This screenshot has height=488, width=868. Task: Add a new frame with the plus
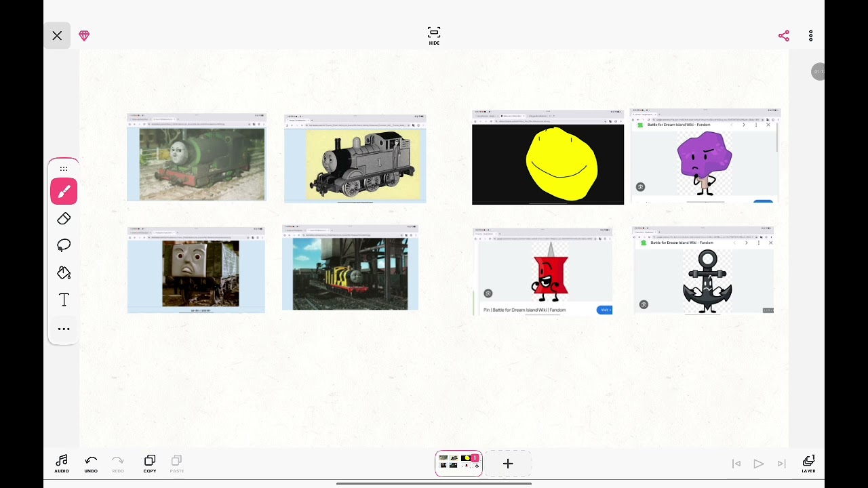(508, 464)
